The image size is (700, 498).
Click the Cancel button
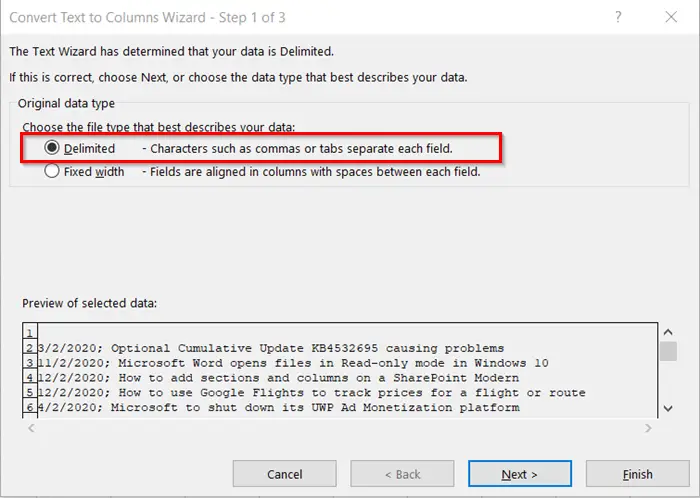pos(284,473)
